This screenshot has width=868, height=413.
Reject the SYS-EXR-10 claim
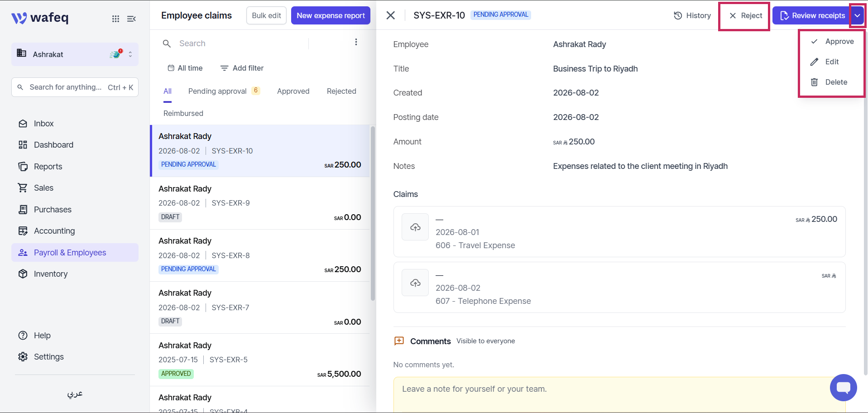[745, 15]
